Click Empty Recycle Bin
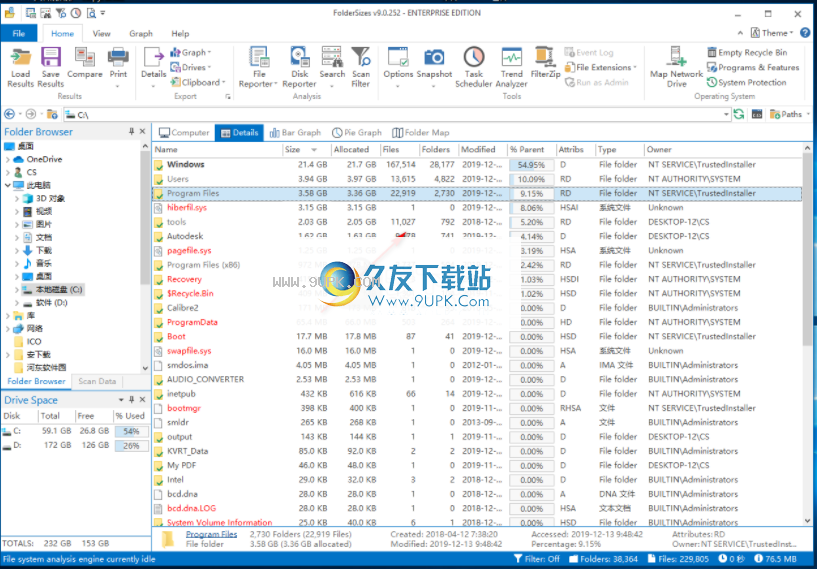 pos(747,53)
